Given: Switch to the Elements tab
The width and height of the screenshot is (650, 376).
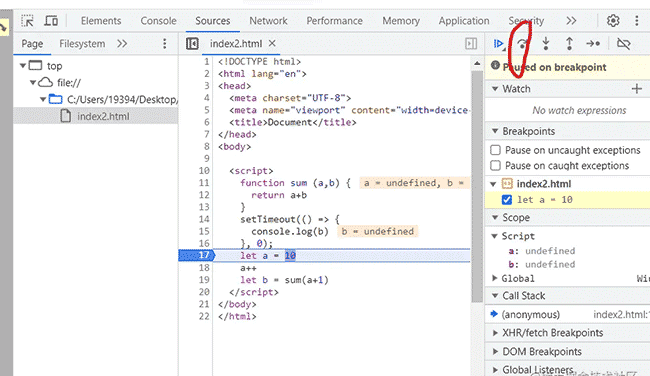Looking at the screenshot, I should (101, 21).
